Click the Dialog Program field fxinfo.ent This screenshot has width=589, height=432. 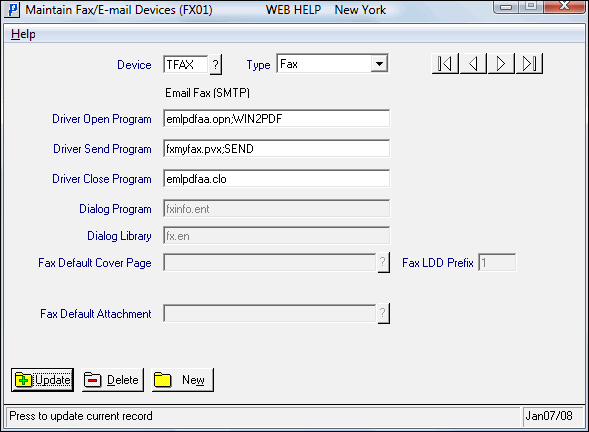click(276, 209)
